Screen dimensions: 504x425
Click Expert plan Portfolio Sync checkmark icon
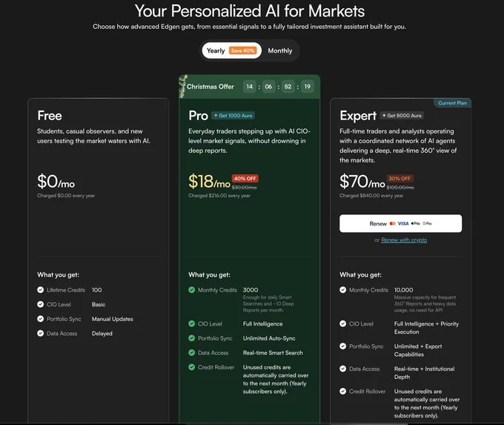343,346
